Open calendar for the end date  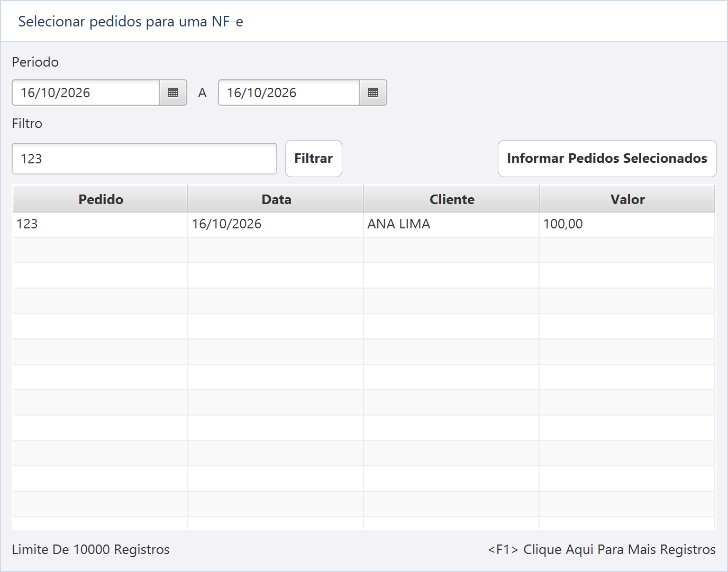pos(373,93)
